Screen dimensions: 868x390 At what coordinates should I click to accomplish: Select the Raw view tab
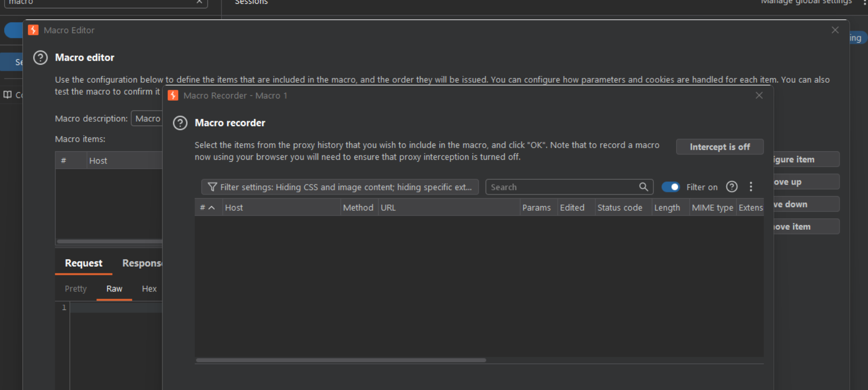[114, 289]
